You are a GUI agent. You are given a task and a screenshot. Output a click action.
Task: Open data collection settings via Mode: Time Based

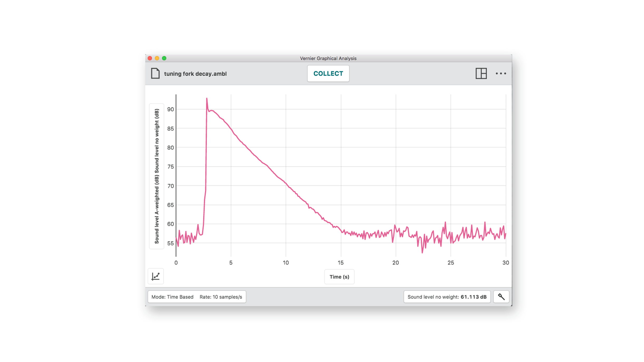point(173,297)
